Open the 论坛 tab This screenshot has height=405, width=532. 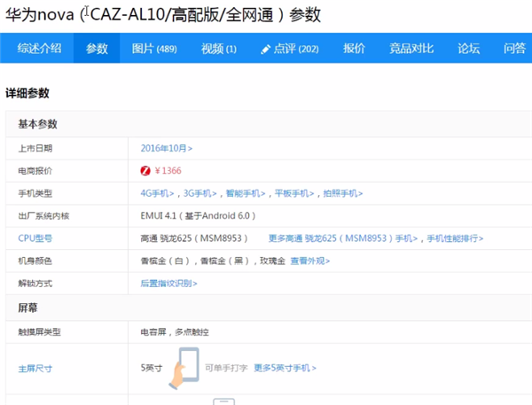pyautogui.click(x=468, y=48)
